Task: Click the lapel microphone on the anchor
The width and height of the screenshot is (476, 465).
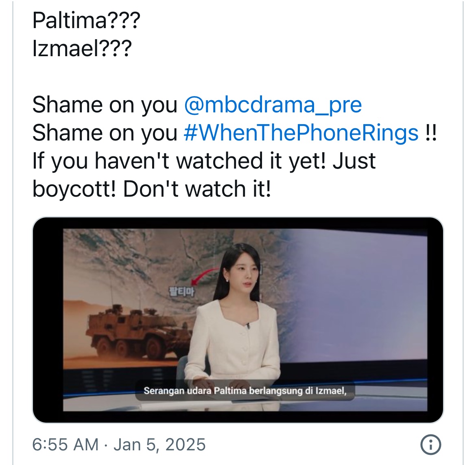Action: [248, 326]
